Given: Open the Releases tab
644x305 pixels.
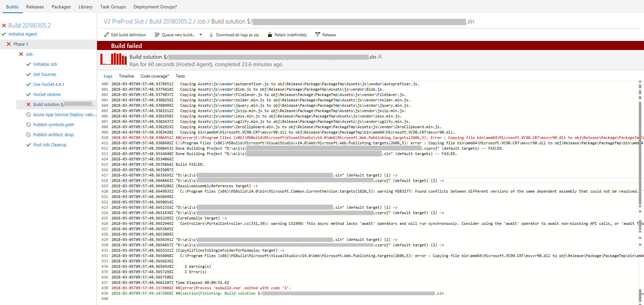Looking at the screenshot, I should pos(35,7).
